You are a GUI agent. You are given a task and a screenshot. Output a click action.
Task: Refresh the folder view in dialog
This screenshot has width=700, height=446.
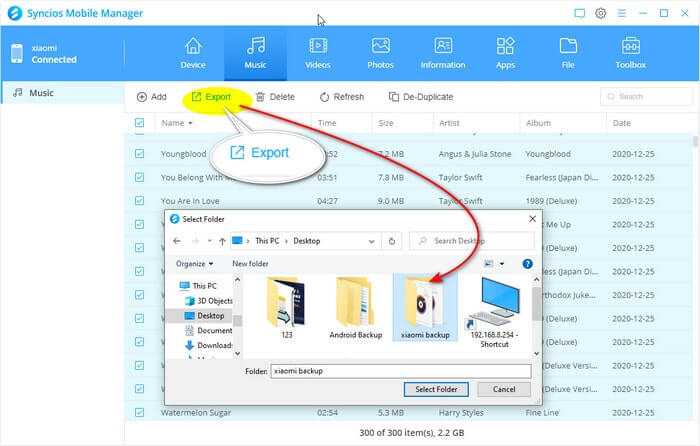click(392, 241)
